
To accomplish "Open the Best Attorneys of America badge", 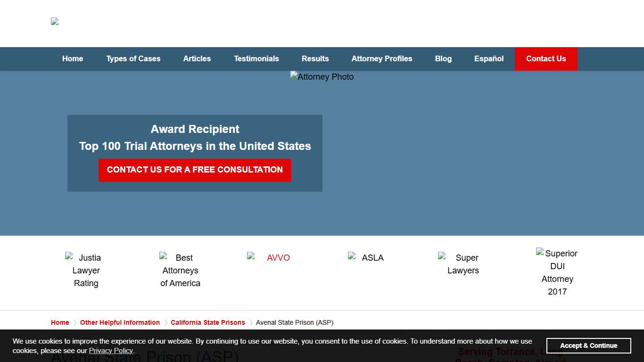I will tap(180, 271).
